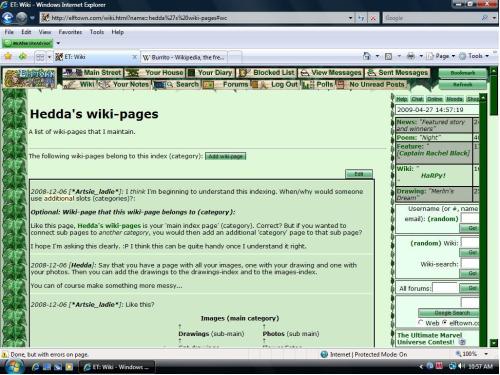Click the Add to Favorites icon
500x375 pixels.
23,57
